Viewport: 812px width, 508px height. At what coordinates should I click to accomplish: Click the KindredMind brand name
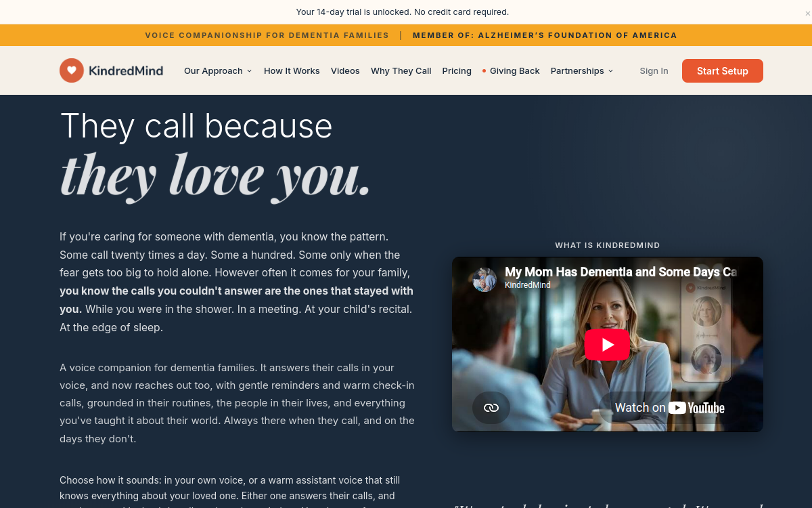126,70
